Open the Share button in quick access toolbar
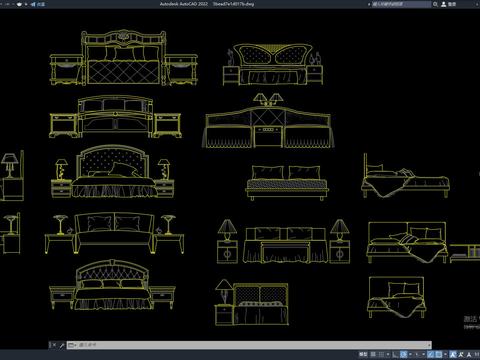480x360 pixels. 37,4
